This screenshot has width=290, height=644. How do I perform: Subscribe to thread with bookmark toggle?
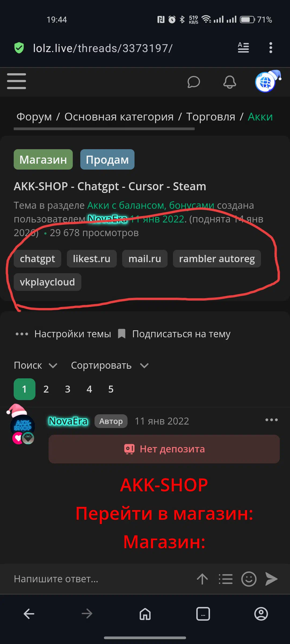pyautogui.click(x=174, y=334)
